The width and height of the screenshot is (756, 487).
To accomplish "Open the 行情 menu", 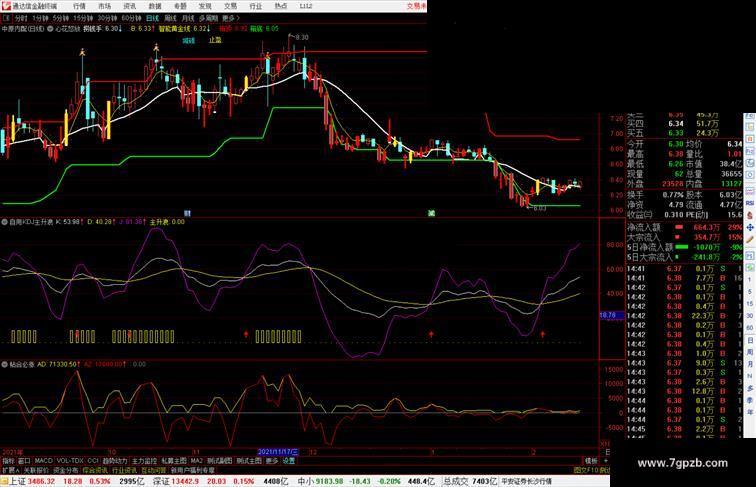I will click(x=79, y=6).
